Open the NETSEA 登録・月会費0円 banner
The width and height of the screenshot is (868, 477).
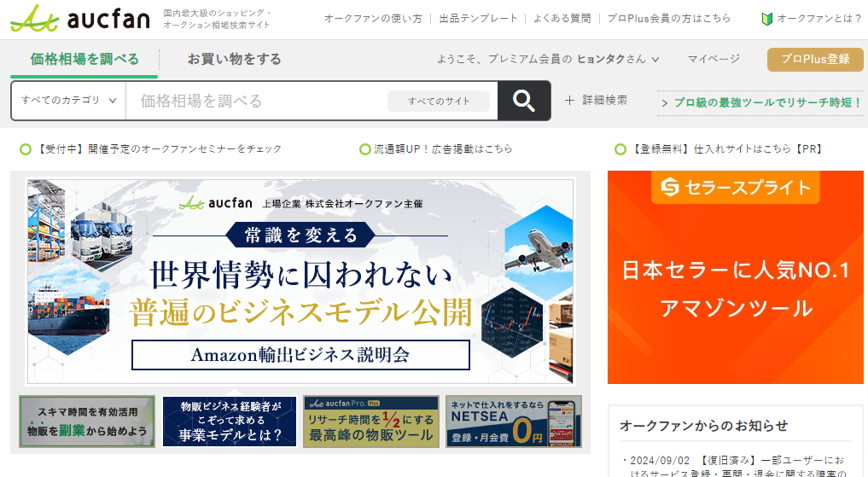pos(514,422)
